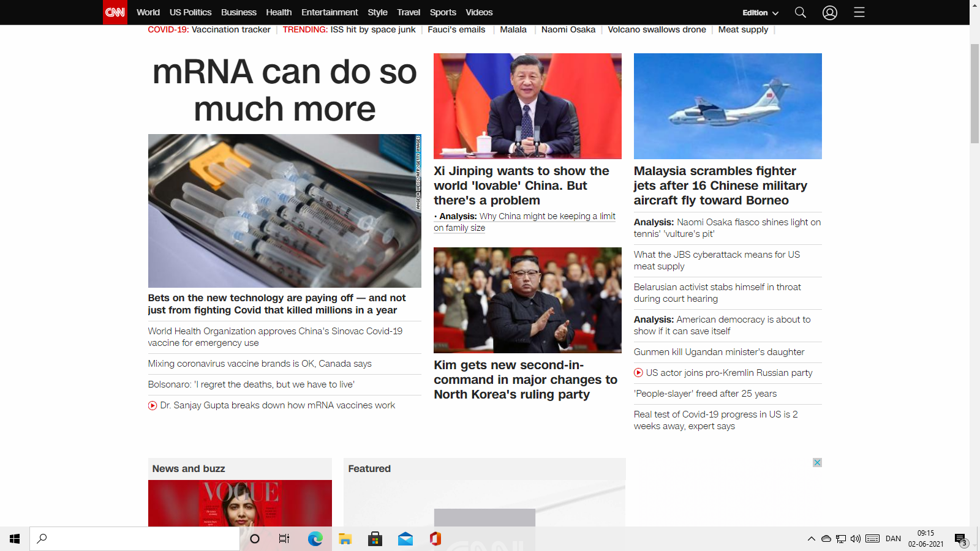This screenshot has height=551, width=980.
Task: Click the CNN logo
Action: pos(115,12)
